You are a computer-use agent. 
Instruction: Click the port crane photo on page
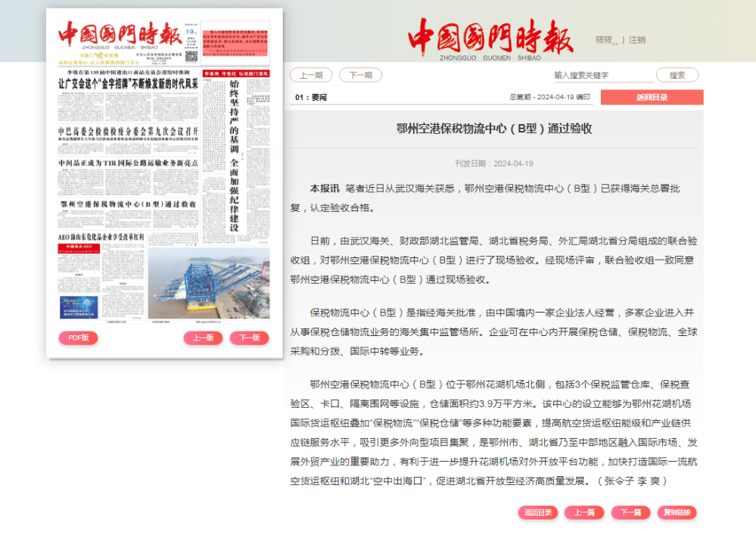(209, 283)
